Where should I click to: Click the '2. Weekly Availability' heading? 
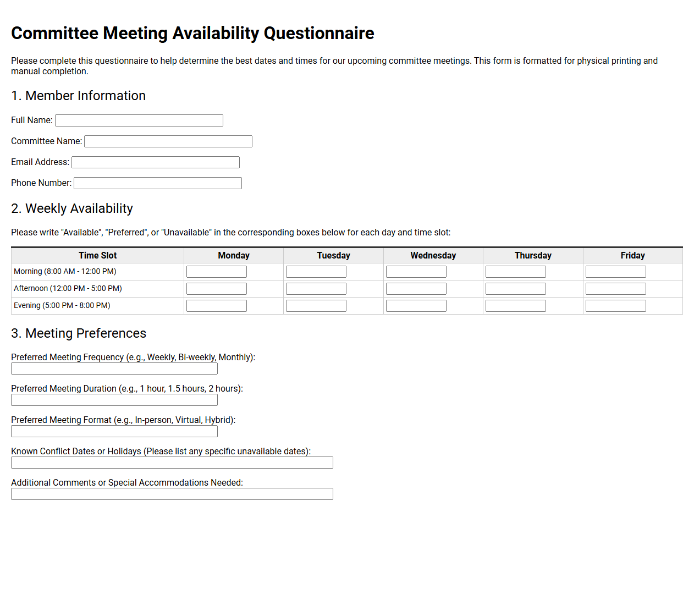coord(72,208)
